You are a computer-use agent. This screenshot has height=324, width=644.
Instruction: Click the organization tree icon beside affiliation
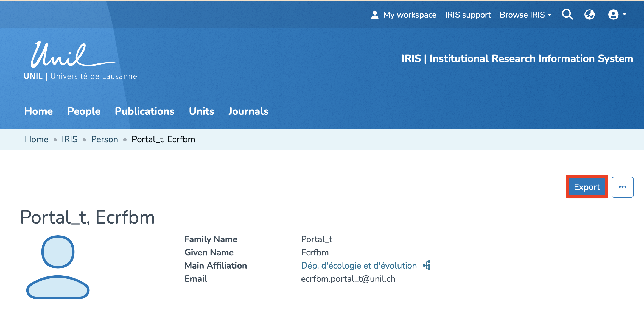click(427, 266)
